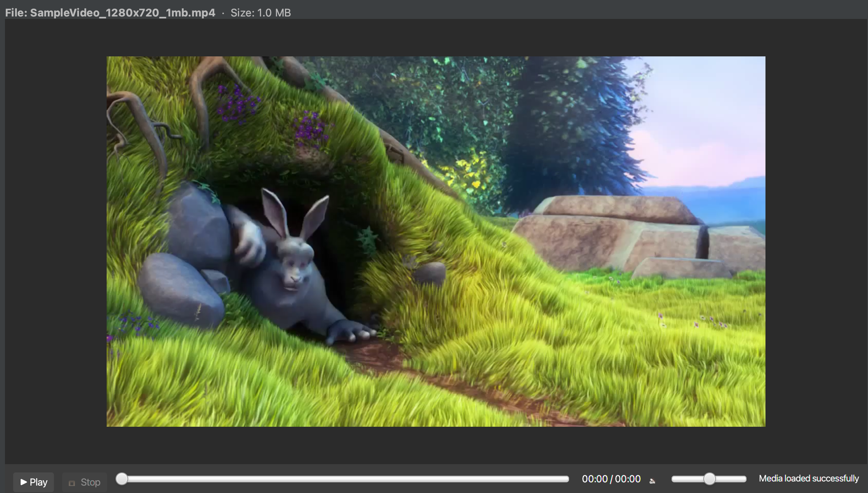This screenshot has width=868, height=493.
Task: Enable playback with the Play control
Action: 33,482
